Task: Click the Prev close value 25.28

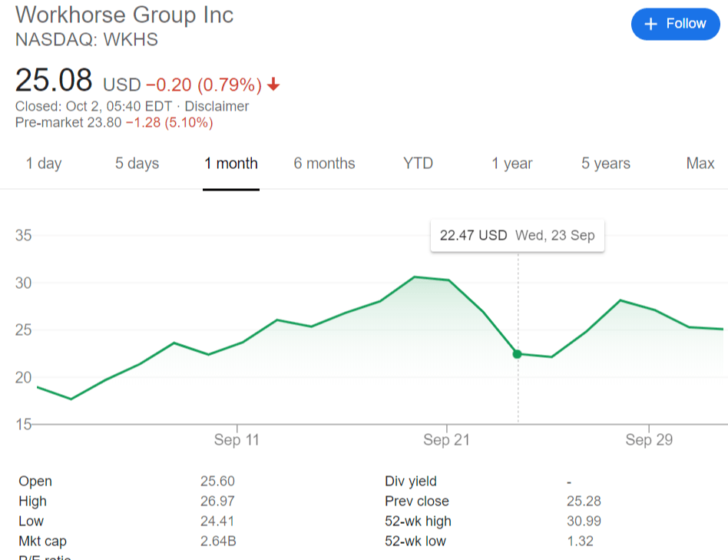Action: [x=584, y=501]
